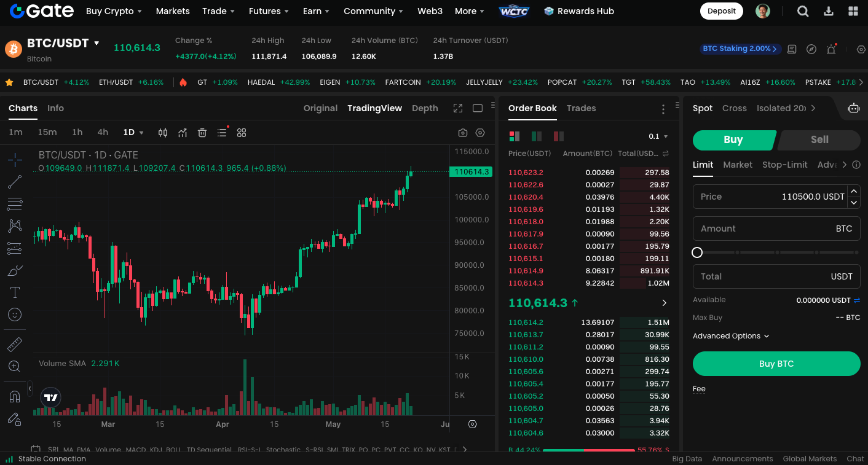The height and width of the screenshot is (465, 868).
Task: Open the candlestick chart style icon
Action: 163,133
